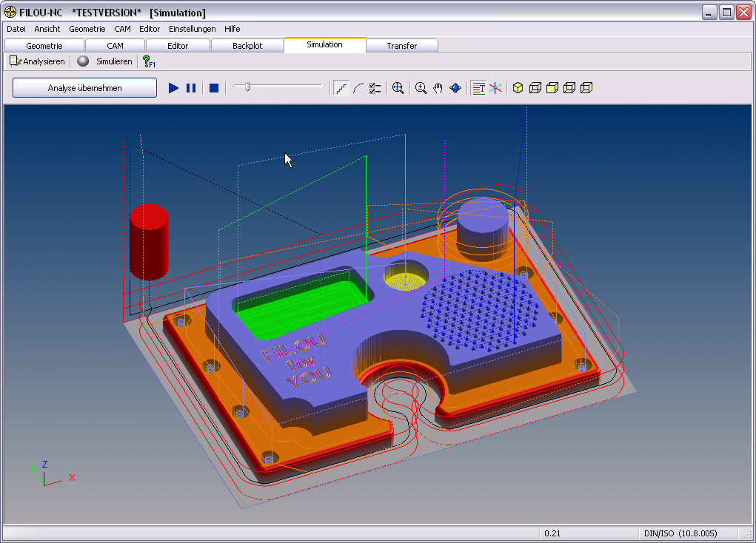Pause the running simulation
Screen dimensions: 756x543
(191, 88)
